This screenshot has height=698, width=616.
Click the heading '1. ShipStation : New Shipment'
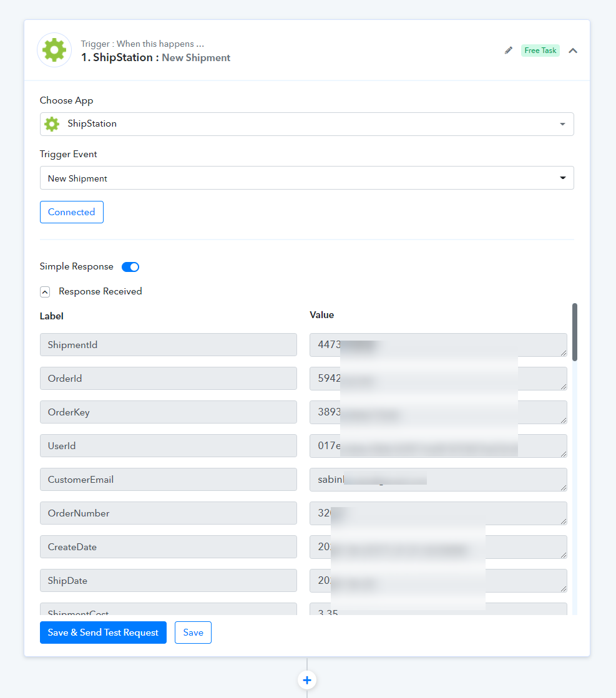[155, 57]
